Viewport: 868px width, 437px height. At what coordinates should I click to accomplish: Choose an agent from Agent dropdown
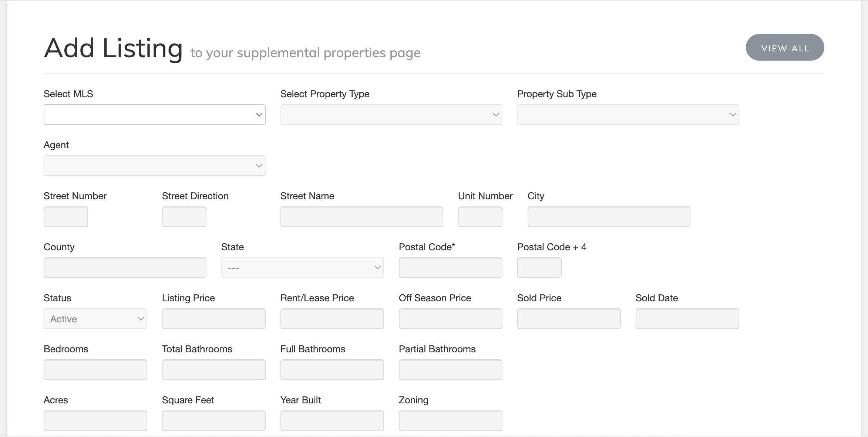154,166
